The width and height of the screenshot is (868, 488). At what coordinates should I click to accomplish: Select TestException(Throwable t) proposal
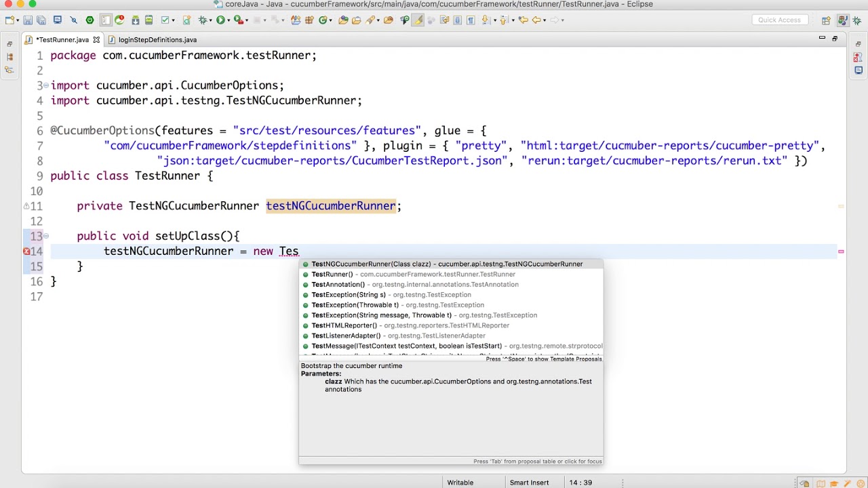pos(451,305)
